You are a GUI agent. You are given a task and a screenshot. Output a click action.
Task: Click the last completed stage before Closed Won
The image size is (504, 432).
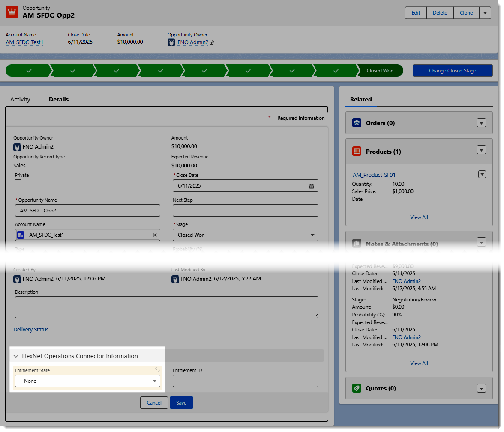point(336,71)
